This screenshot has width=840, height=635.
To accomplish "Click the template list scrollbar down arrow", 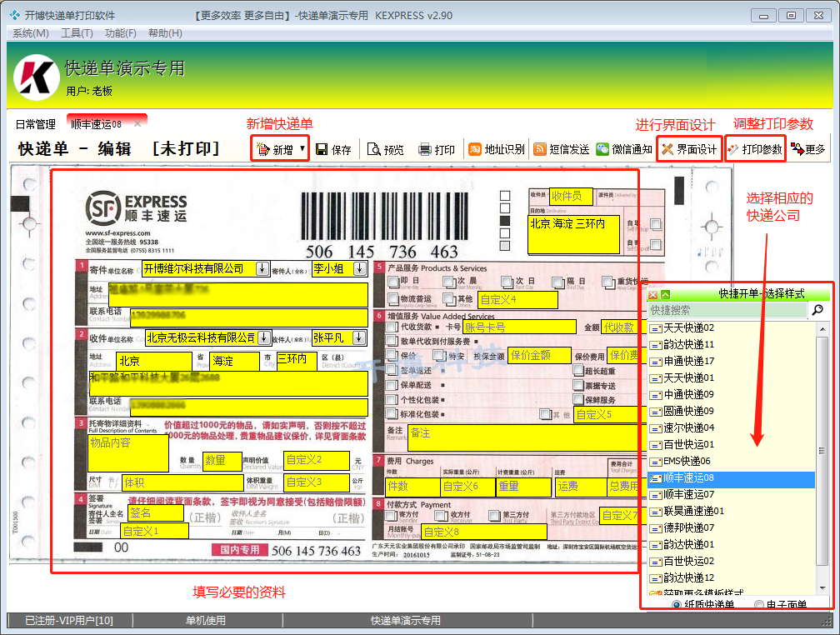I will (x=822, y=588).
